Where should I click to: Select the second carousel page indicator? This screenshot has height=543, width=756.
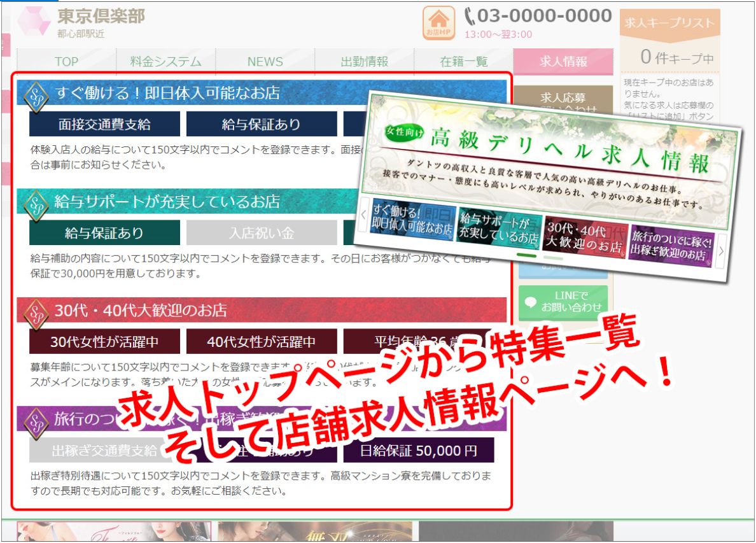553,258
